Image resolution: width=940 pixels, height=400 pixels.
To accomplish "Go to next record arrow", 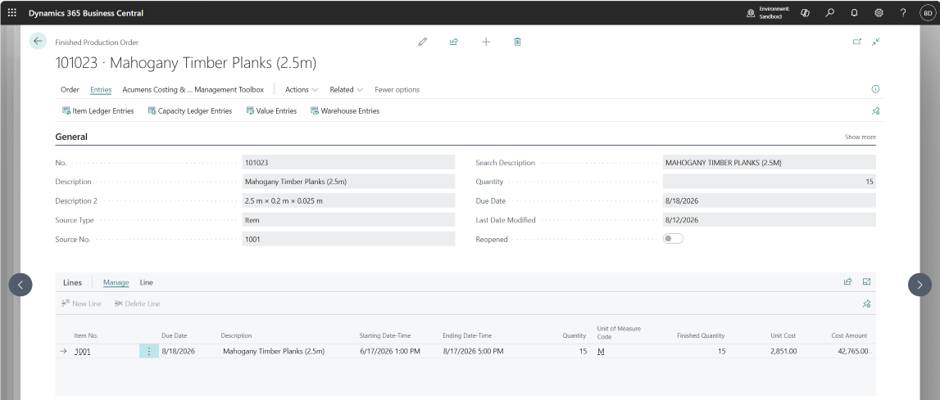I will pos(920,285).
